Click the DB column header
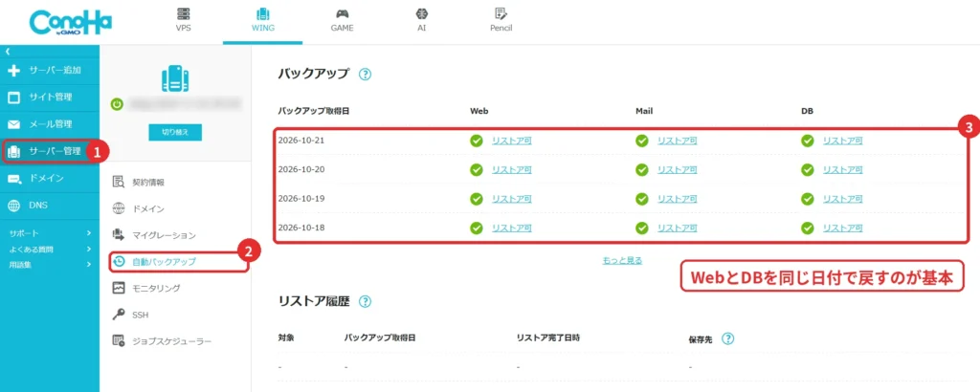980x392 pixels. [807, 111]
